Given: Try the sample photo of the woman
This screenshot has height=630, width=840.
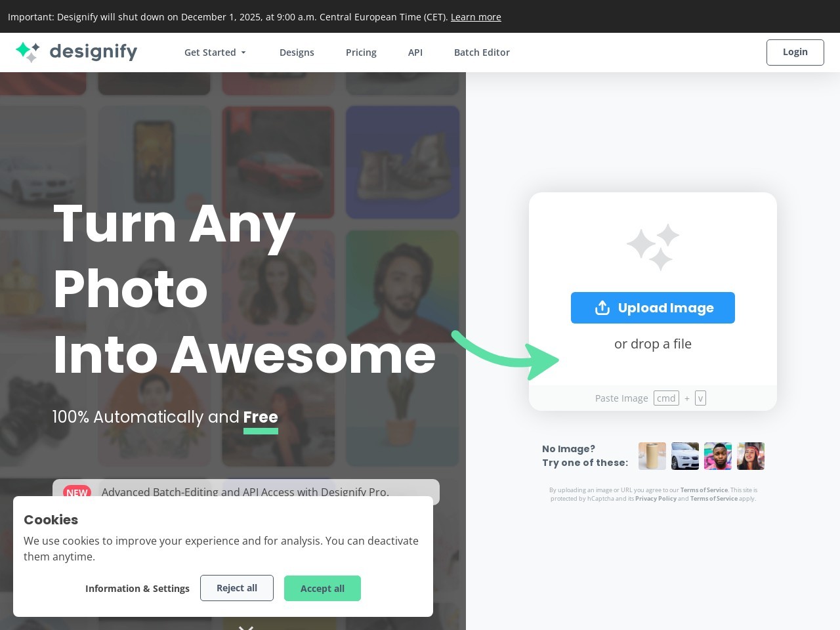Looking at the screenshot, I should (750, 456).
